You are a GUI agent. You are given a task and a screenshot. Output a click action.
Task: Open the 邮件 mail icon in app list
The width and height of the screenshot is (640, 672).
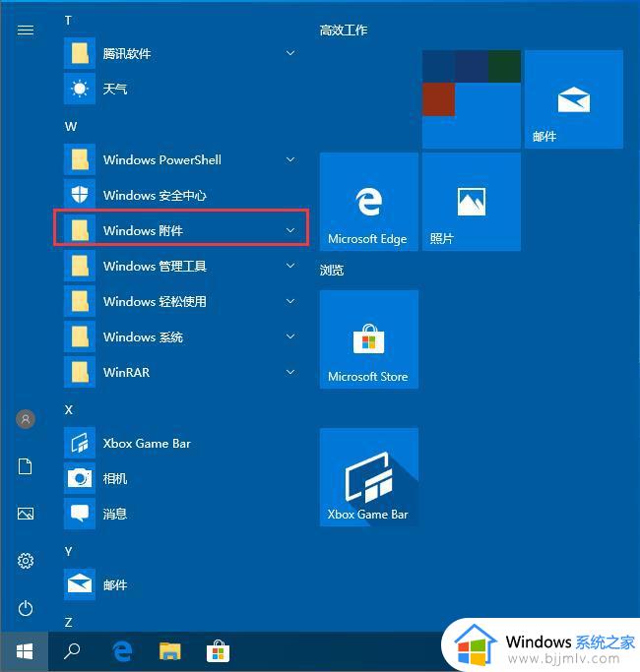coord(80,584)
